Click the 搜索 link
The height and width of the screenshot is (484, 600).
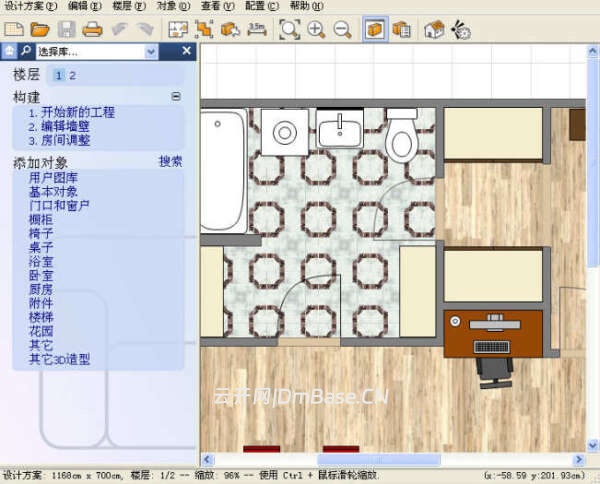[170, 161]
